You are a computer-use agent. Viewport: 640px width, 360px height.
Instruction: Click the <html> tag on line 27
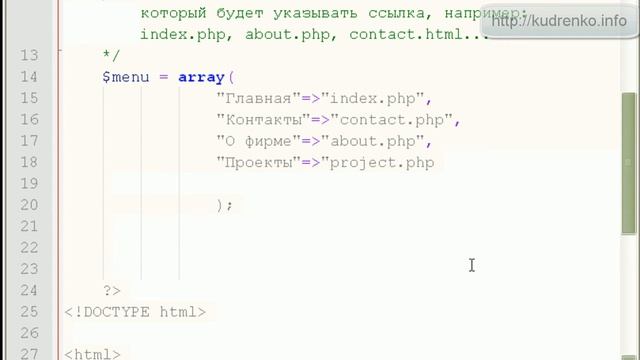(92, 354)
